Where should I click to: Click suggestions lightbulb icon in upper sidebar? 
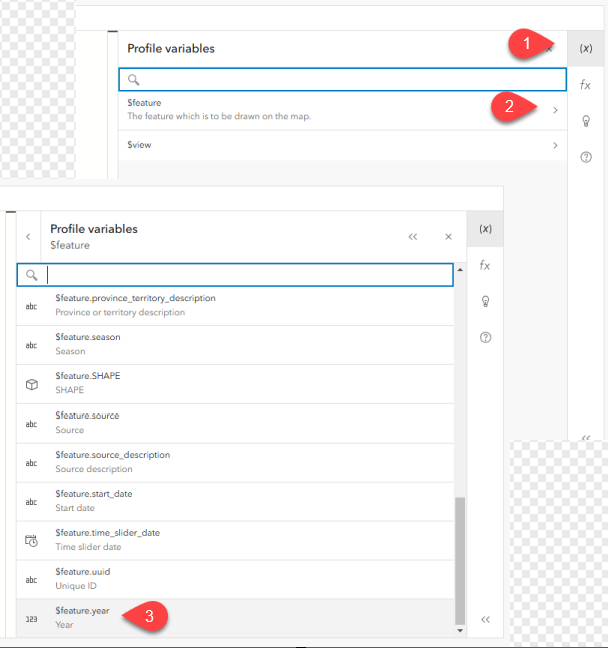click(x=586, y=121)
